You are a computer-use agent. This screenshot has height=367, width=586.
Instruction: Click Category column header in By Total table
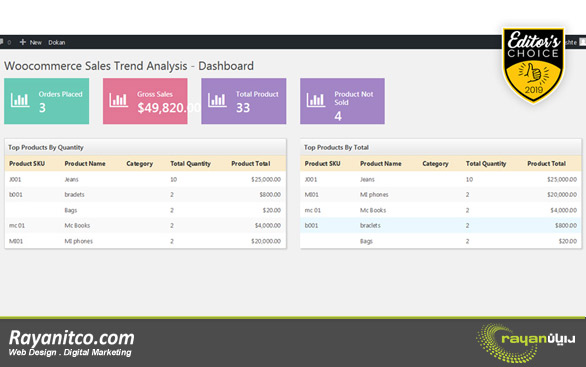click(x=435, y=164)
